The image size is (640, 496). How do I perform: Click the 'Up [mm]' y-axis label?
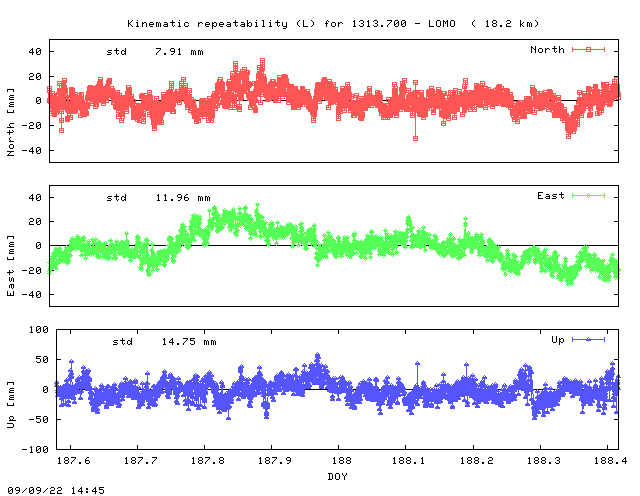pos(11,405)
